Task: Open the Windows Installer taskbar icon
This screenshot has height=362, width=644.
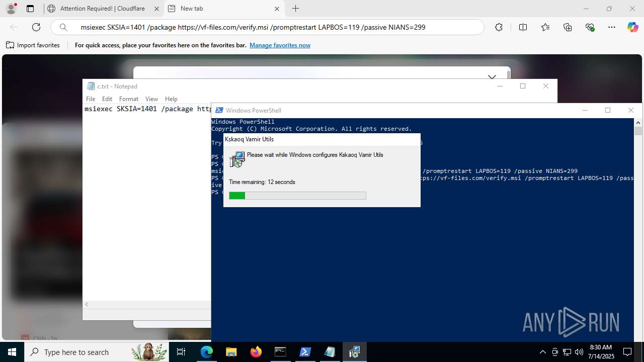Action: pyautogui.click(x=354, y=352)
